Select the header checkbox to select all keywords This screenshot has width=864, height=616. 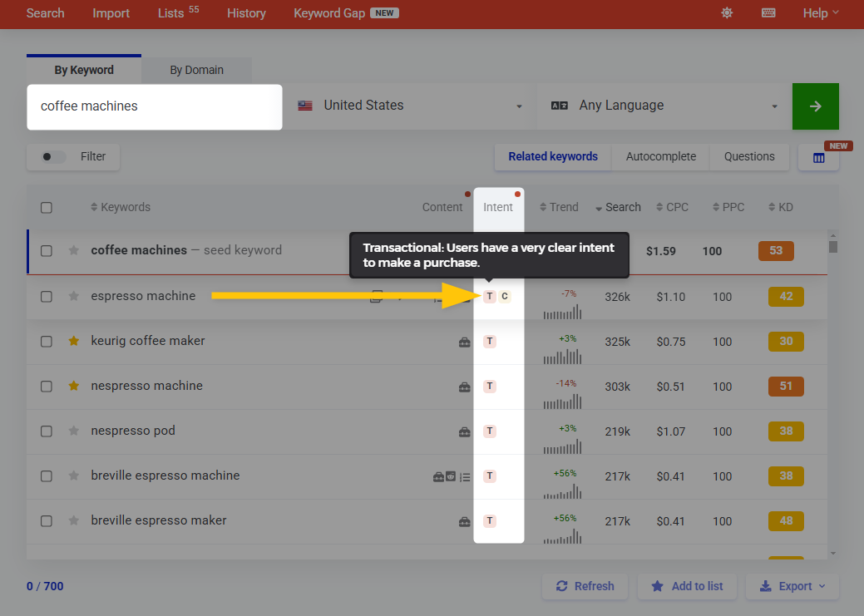47,207
